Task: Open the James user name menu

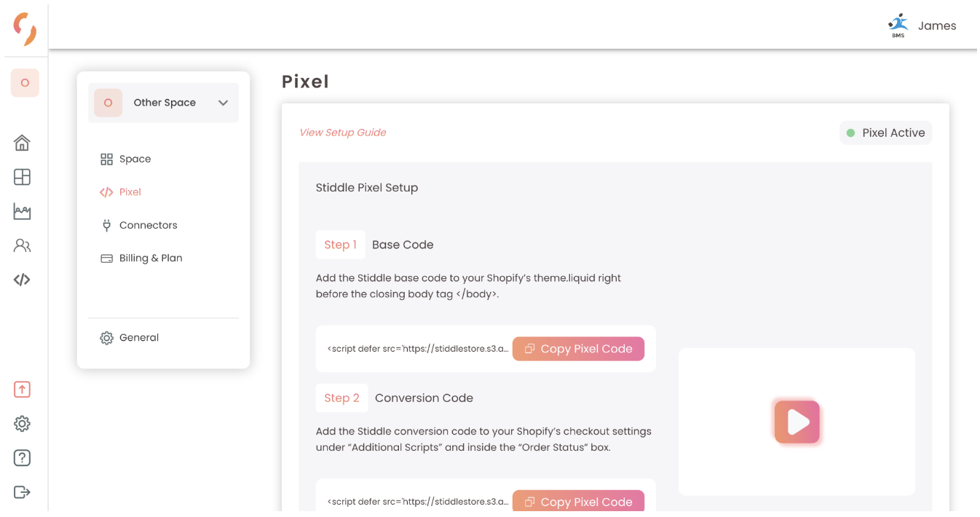Action: coord(937,25)
